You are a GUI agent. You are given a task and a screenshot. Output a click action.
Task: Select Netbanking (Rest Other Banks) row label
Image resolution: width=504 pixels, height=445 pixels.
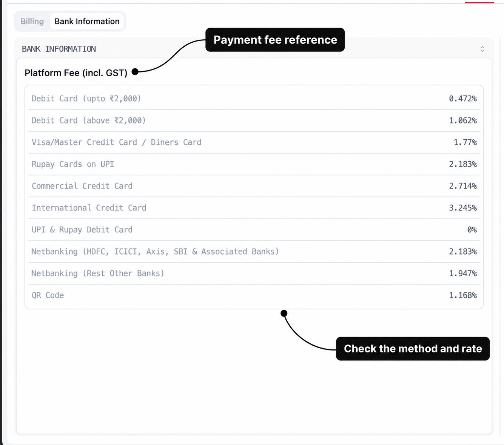[x=98, y=273]
